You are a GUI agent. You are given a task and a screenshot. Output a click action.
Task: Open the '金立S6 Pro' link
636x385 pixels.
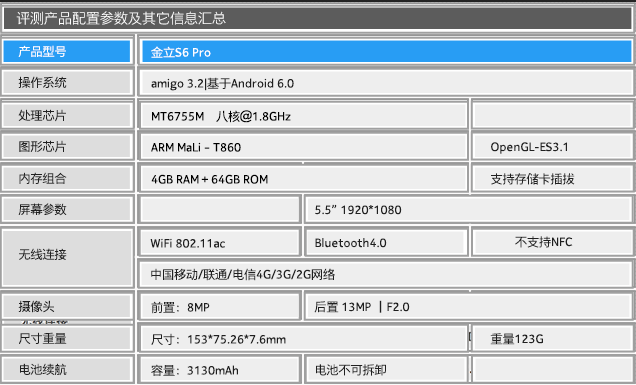[x=180, y=52]
